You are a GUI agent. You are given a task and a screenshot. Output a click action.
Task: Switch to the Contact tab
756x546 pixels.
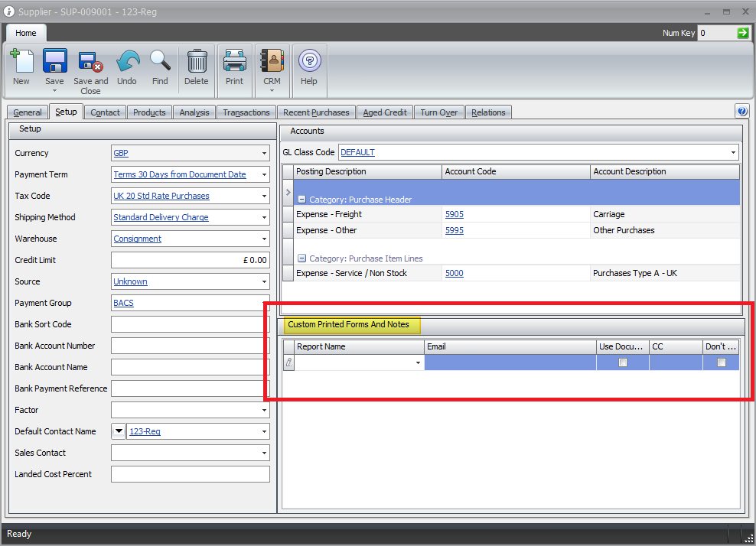tap(105, 112)
